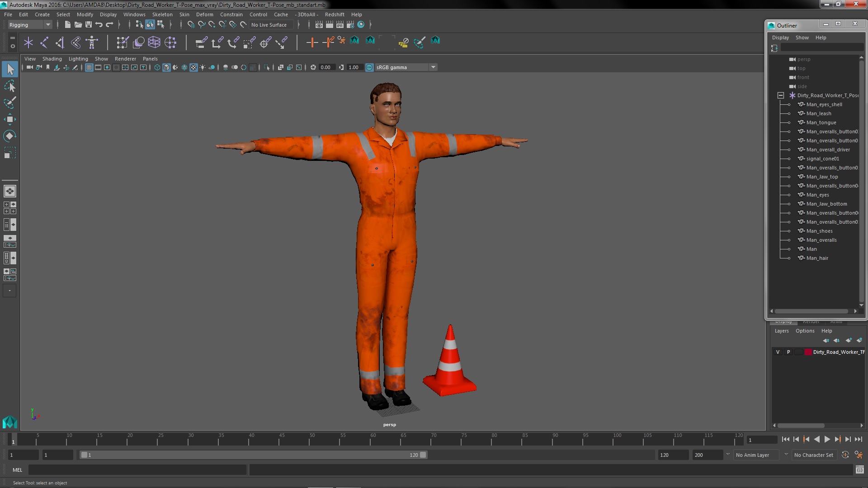Open the sRGB gamma view transform dropdown
868x488 pixels.
click(433, 67)
